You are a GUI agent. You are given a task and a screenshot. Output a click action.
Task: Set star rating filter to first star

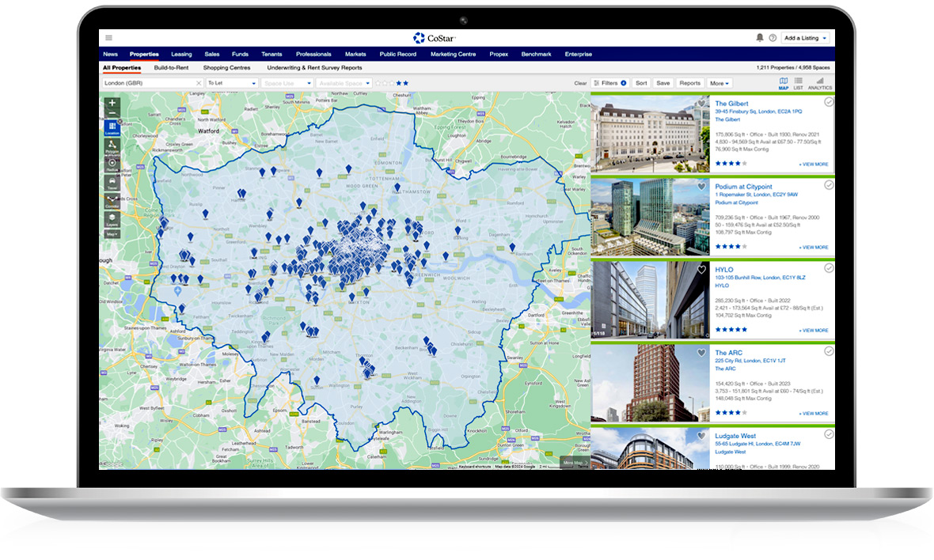[x=378, y=83]
